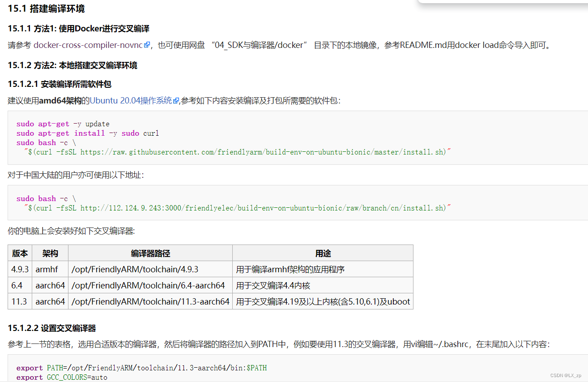Screen dimensions: 588x382
Task: Click table header 用途
Action: point(323,253)
